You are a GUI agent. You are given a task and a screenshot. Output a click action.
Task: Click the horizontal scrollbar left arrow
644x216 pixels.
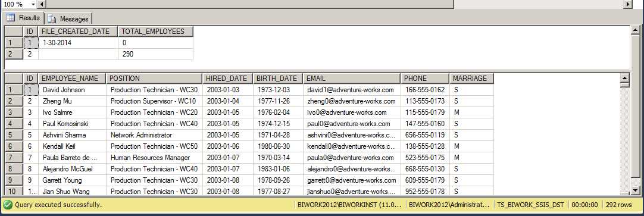click(x=41, y=4)
